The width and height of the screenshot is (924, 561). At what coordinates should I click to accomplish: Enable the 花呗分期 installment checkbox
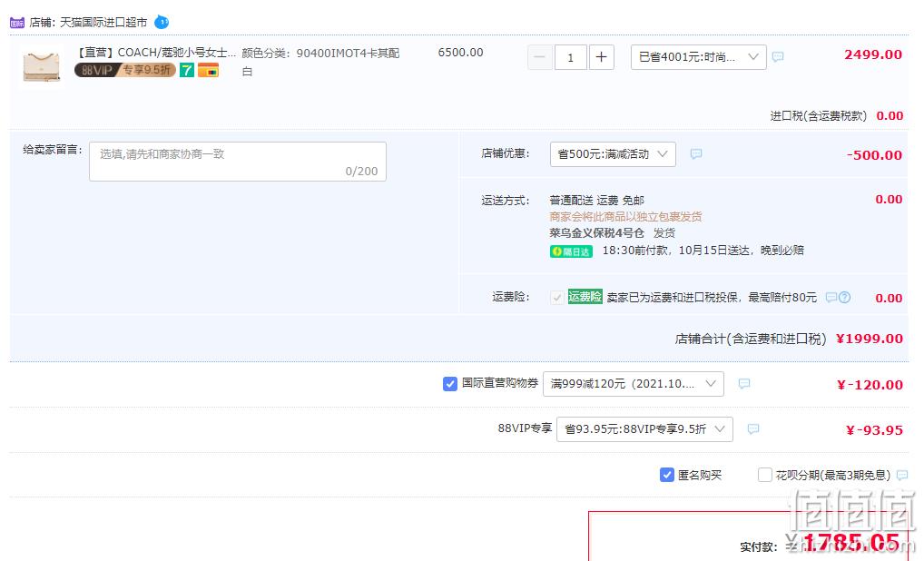point(765,475)
